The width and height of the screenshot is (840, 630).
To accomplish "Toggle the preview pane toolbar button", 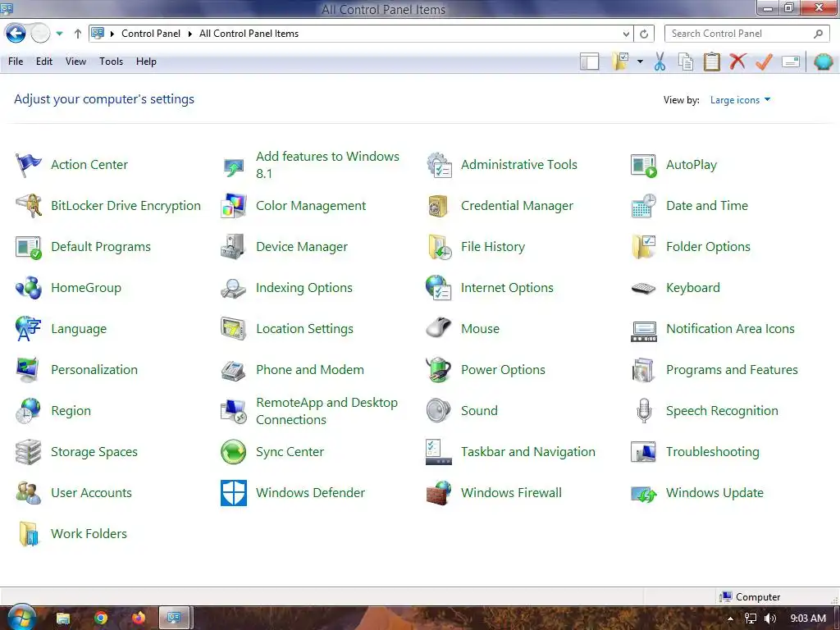I will (589, 62).
